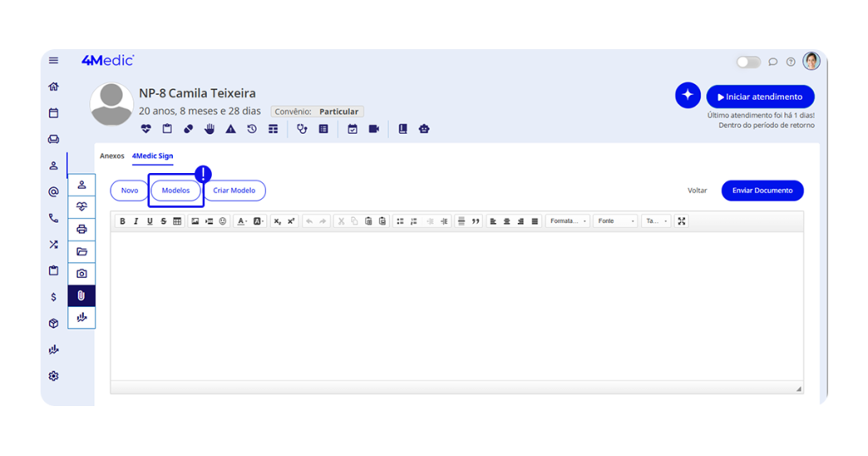Open the phone icon in sidebar
Screen dimensions: 868x456
point(53,218)
